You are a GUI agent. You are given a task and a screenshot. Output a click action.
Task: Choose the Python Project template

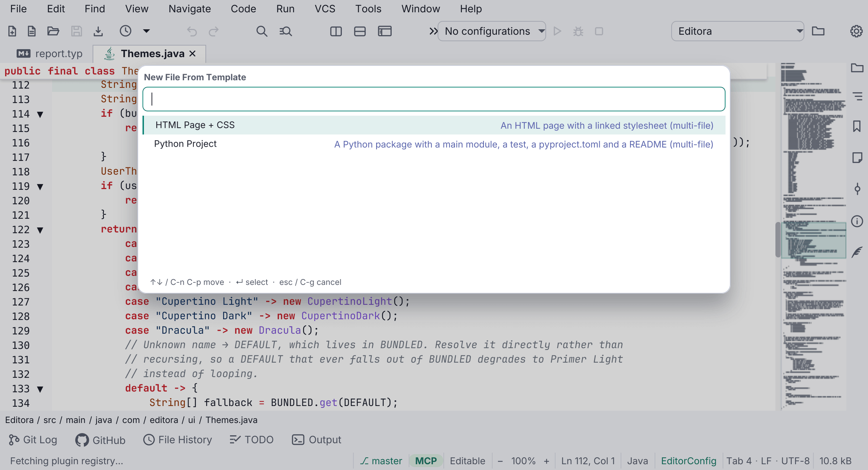(434, 144)
